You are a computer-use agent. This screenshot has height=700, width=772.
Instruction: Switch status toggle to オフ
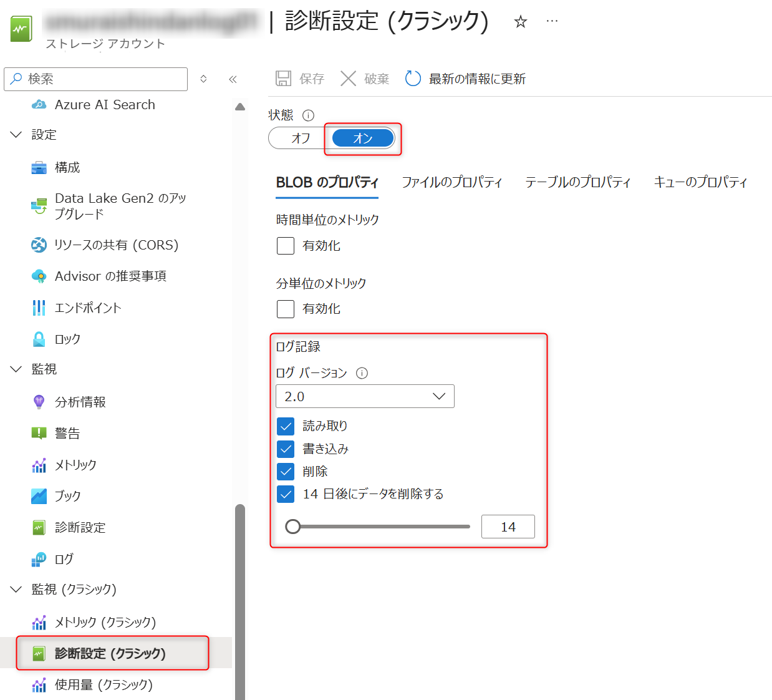pyautogui.click(x=299, y=138)
